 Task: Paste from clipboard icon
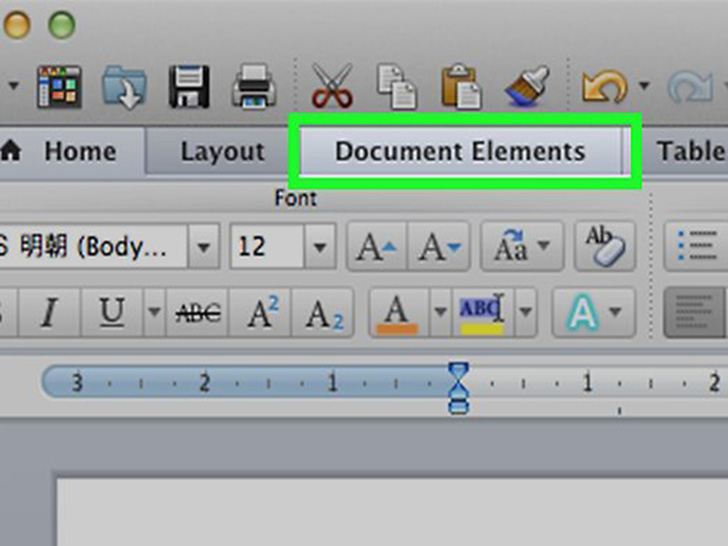pos(461,87)
